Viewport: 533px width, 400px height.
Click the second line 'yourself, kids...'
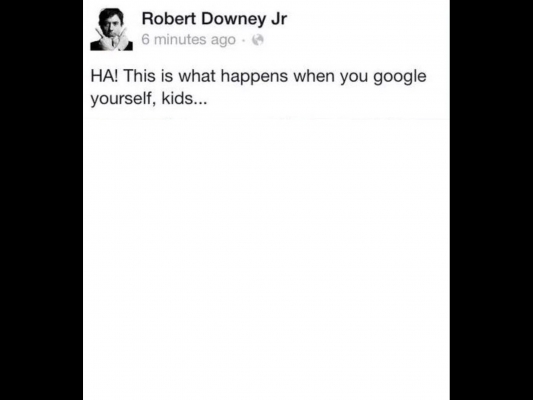tap(149, 99)
